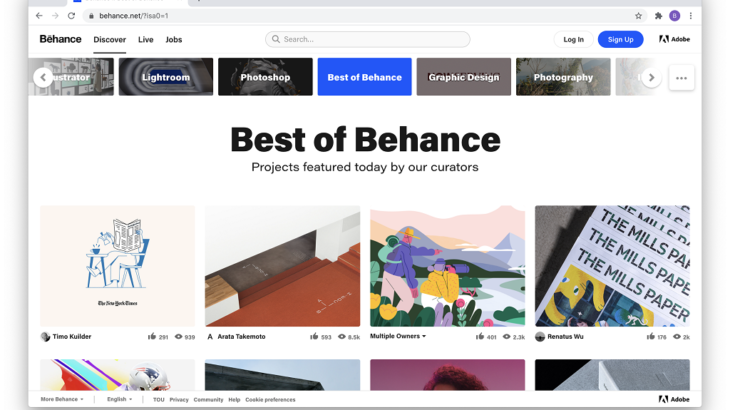Open The Mills Paper project thumbnail
The image size is (730, 410).
coord(612,266)
